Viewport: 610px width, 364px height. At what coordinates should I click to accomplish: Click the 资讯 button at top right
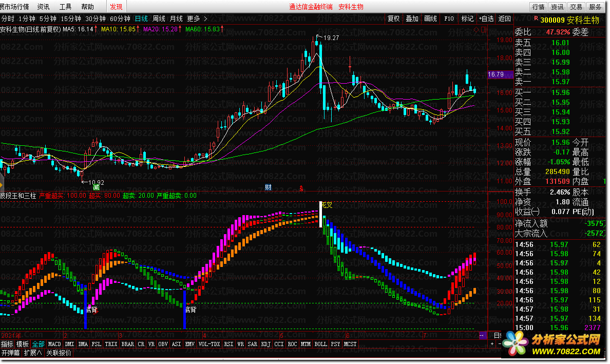(x=557, y=7)
